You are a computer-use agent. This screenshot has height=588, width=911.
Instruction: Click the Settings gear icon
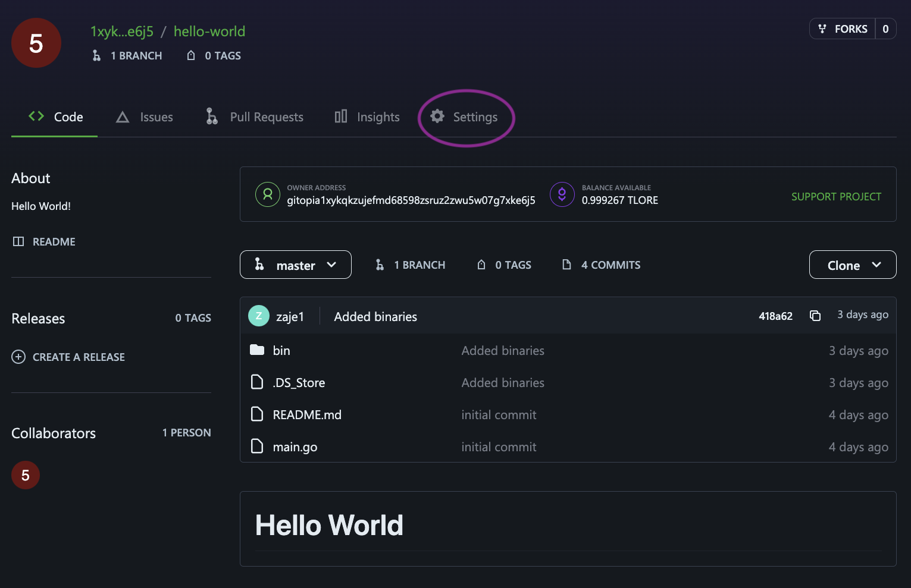[x=437, y=116]
